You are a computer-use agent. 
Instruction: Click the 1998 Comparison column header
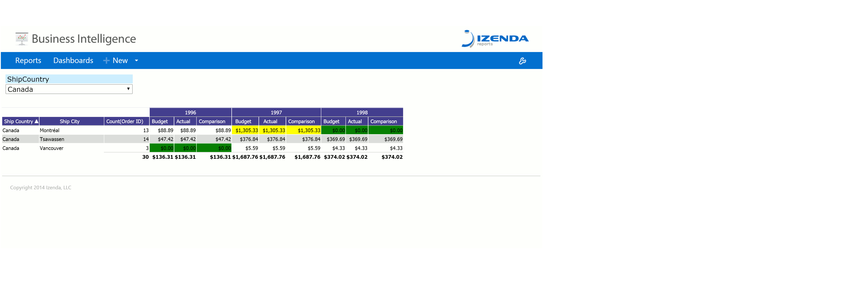(383, 121)
